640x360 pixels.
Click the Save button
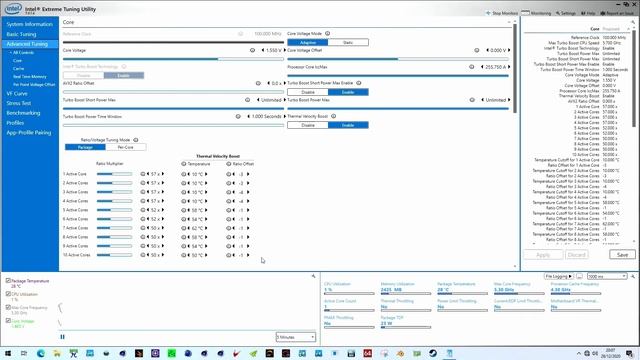[622, 255]
